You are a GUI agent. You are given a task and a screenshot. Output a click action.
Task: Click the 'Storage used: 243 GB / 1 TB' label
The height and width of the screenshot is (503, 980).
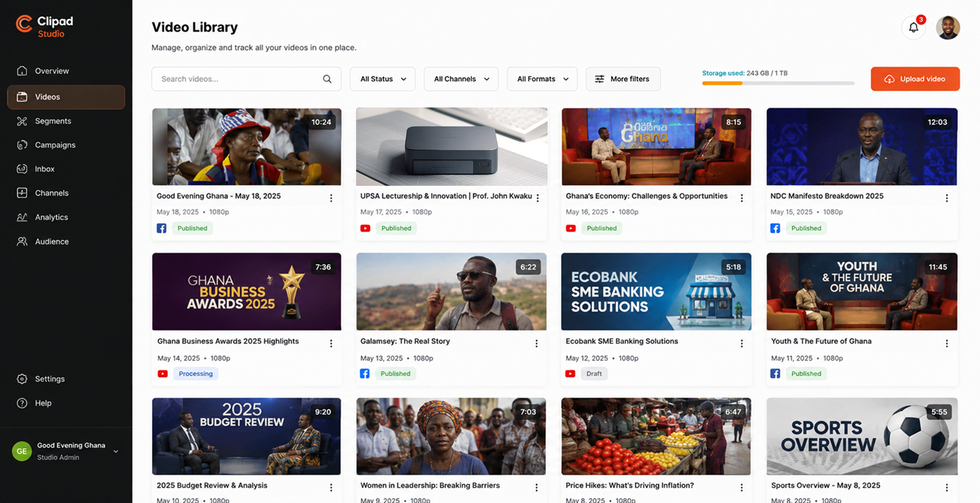(745, 73)
